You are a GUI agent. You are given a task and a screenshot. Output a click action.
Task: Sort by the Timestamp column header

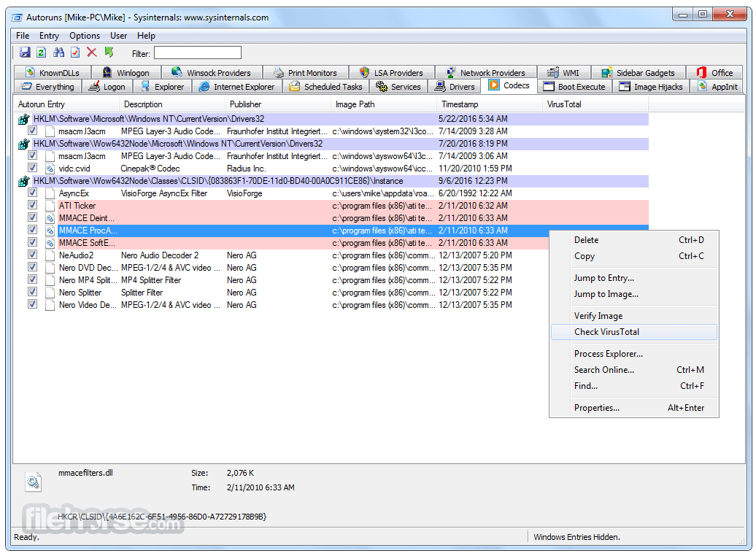click(x=490, y=104)
